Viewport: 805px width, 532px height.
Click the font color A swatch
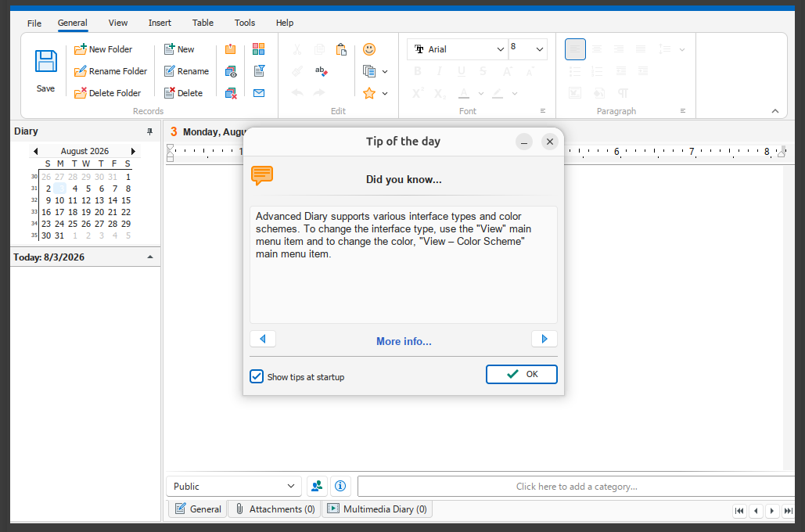click(x=464, y=93)
